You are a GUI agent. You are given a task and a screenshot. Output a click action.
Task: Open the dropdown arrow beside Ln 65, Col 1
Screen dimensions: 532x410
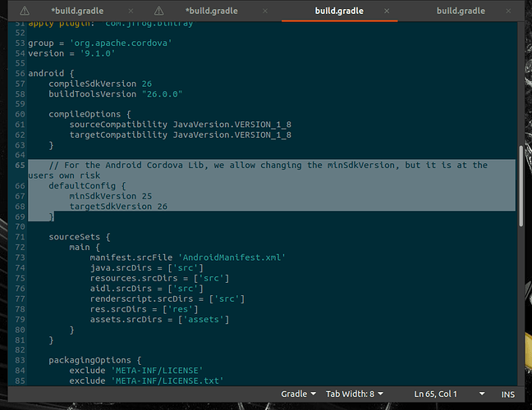(x=482, y=394)
